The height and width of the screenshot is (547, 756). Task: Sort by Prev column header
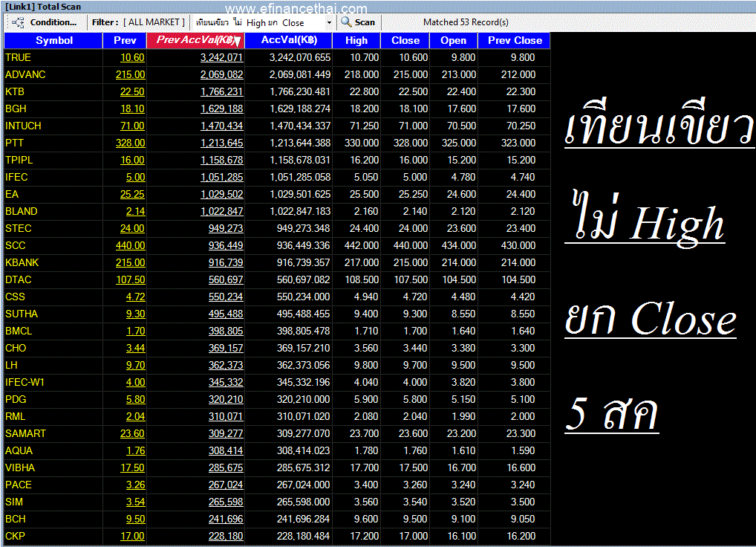click(x=125, y=41)
